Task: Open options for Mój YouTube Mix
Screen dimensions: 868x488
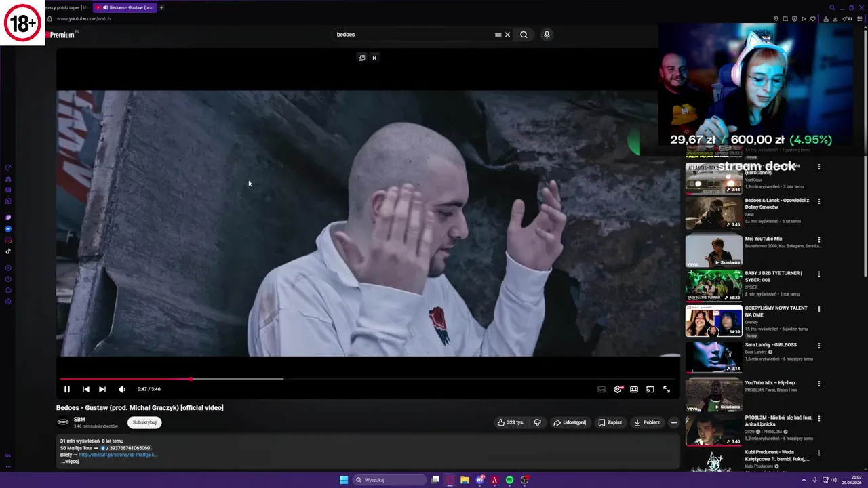Action: click(x=818, y=239)
